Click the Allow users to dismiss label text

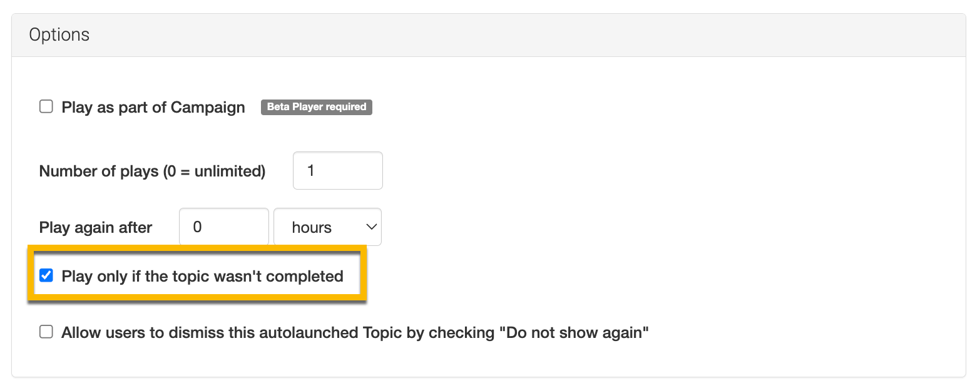pos(250,333)
